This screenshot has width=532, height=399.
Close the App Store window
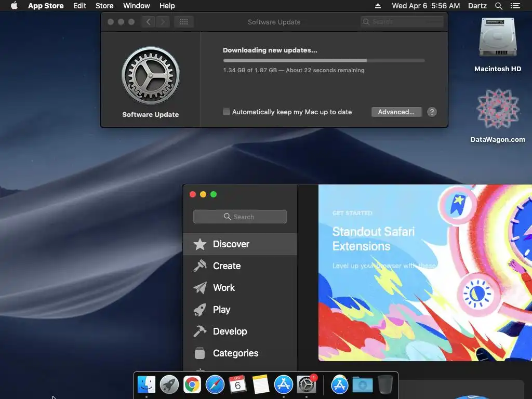(193, 194)
